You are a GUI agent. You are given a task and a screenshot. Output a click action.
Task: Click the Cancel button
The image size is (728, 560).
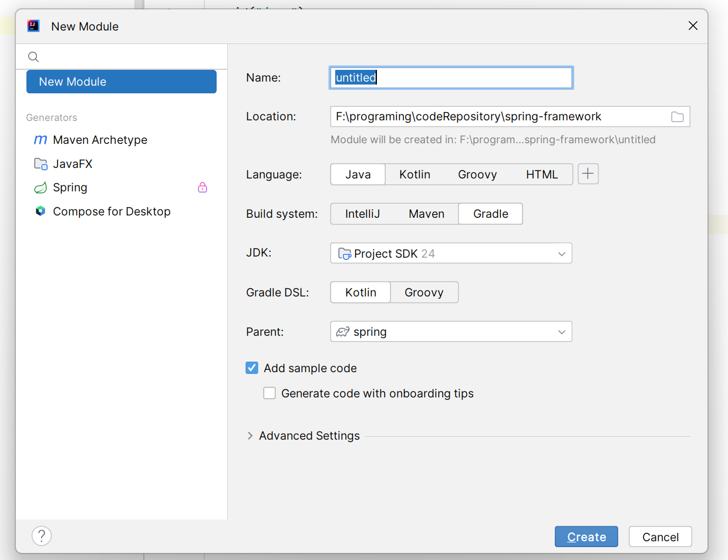(660, 537)
